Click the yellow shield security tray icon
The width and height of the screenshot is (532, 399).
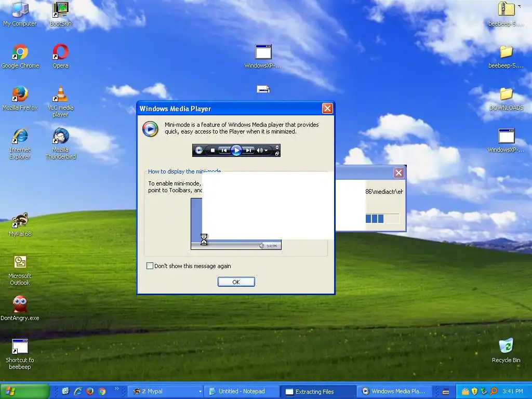pos(475,391)
